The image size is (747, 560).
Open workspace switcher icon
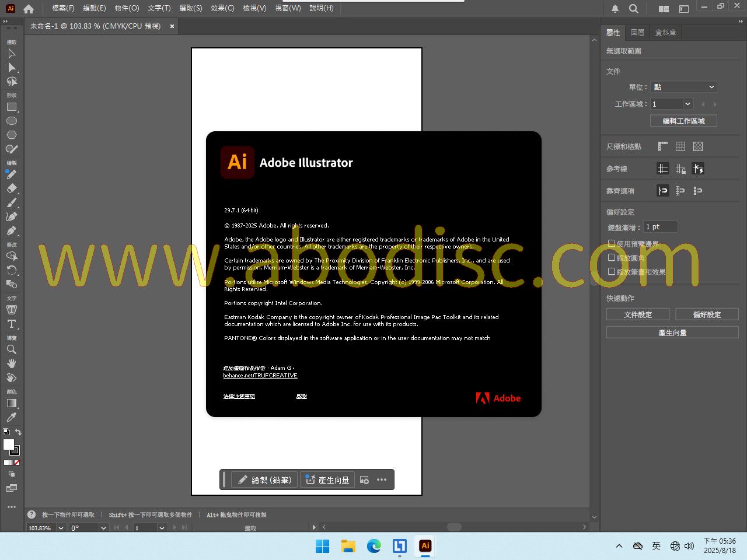tap(664, 9)
